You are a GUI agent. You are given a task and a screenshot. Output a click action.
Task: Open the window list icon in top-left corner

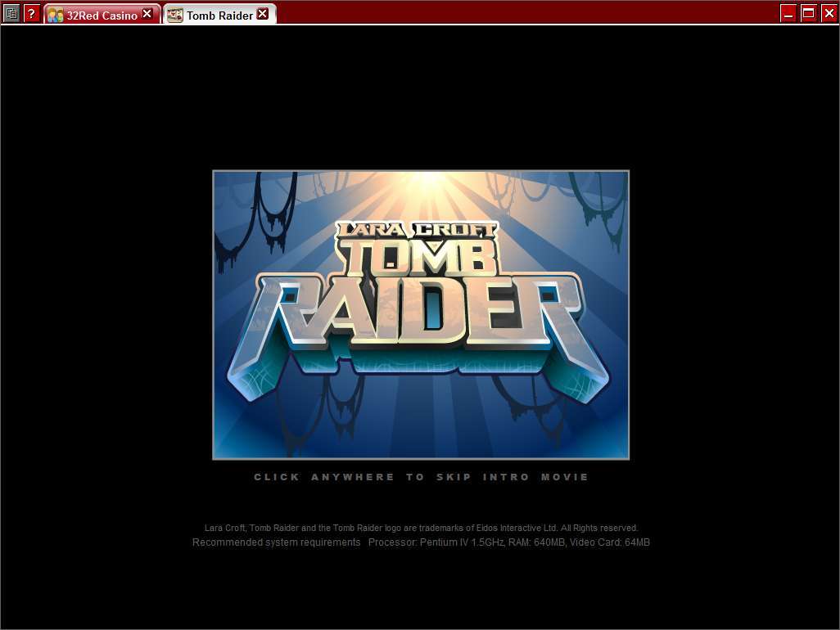click(11, 13)
